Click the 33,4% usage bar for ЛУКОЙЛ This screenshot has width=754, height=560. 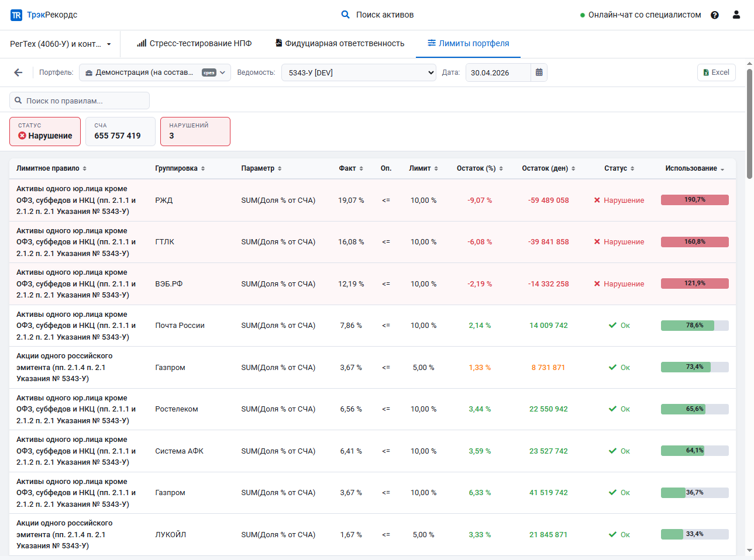coord(695,534)
